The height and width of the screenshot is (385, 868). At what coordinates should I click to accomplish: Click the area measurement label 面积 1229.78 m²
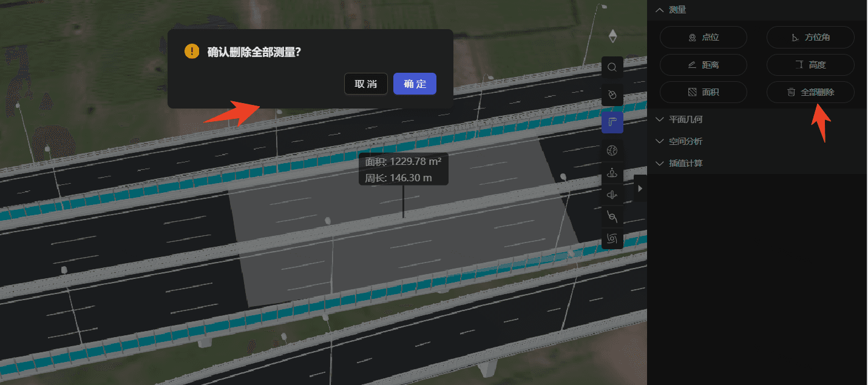[403, 162]
